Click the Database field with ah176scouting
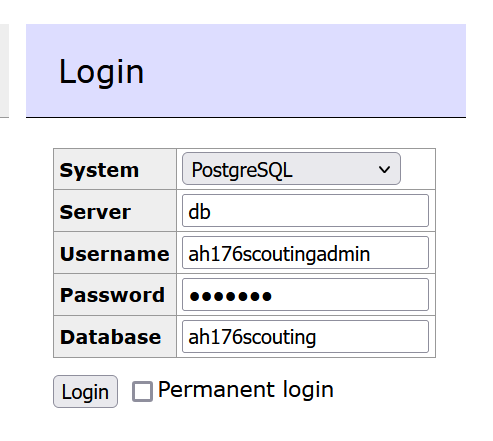This screenshot has width=493, height=441. point(305,337)
